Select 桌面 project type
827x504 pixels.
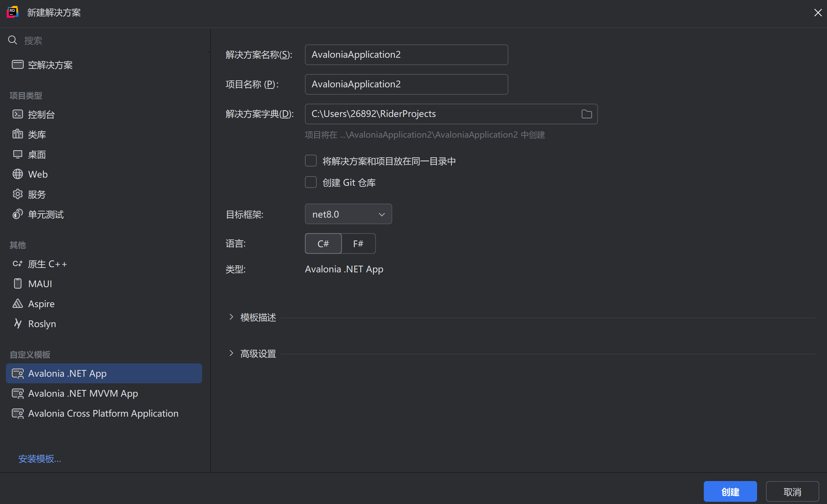104,154
